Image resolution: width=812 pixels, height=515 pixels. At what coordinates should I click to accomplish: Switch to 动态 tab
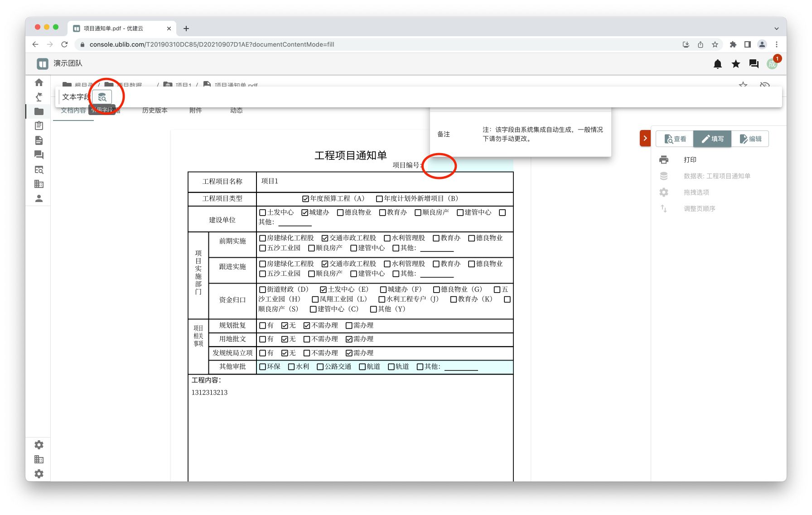[237, 111]
